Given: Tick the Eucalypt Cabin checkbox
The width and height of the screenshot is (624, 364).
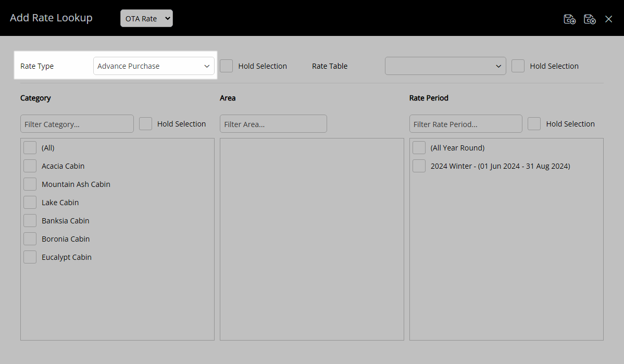Looking at the screenshot, I should click(x=30, y=257).
